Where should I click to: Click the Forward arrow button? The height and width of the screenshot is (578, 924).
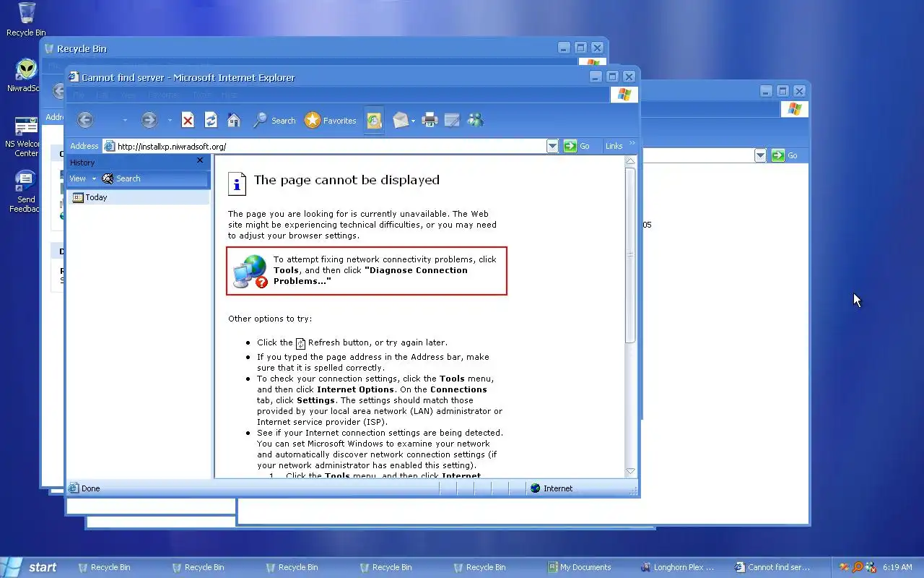click(x=149, y=121)
